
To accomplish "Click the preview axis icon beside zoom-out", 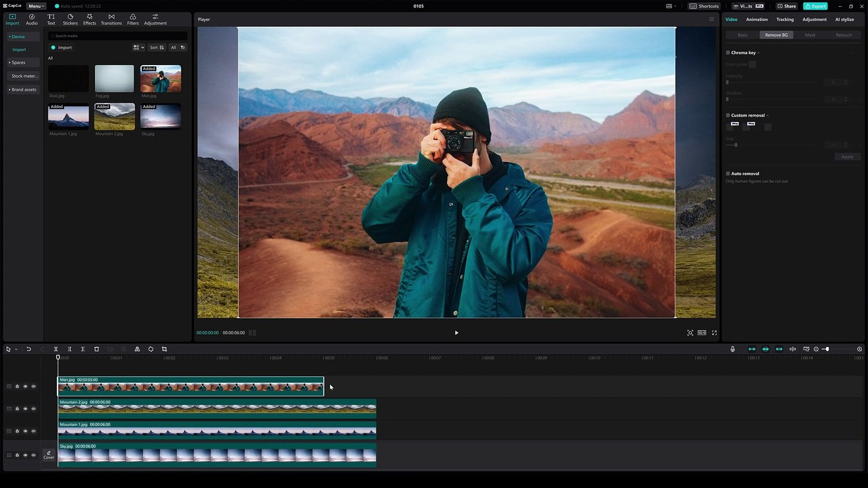I will click(806, 349).
